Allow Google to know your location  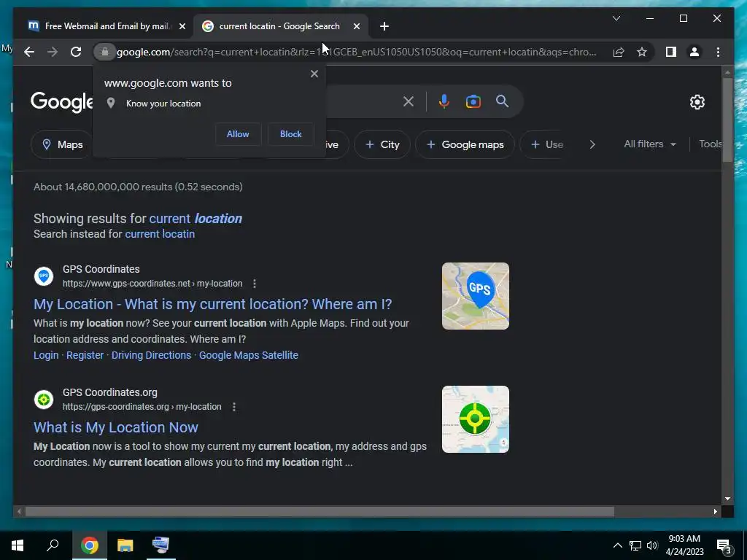238,134
